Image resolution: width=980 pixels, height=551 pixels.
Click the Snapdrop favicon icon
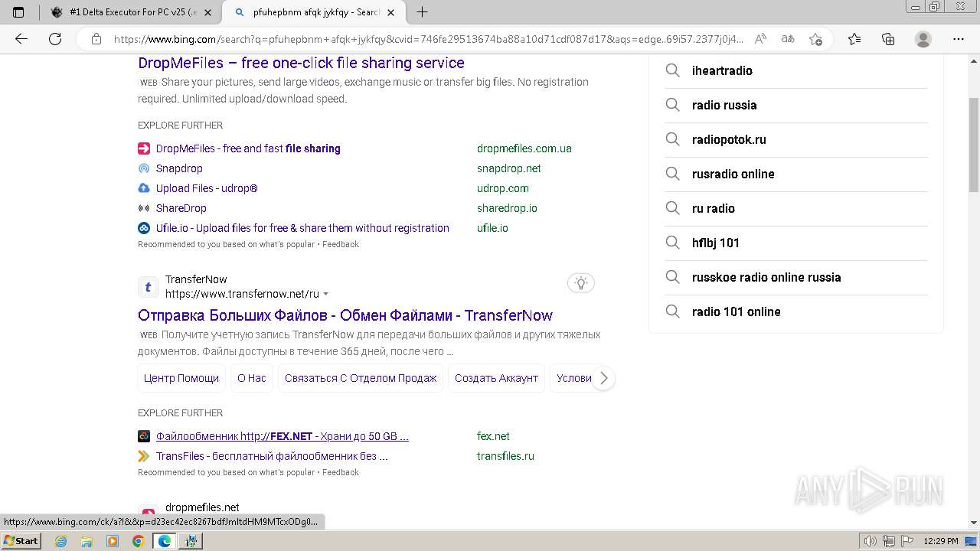(x=144, y=168)
